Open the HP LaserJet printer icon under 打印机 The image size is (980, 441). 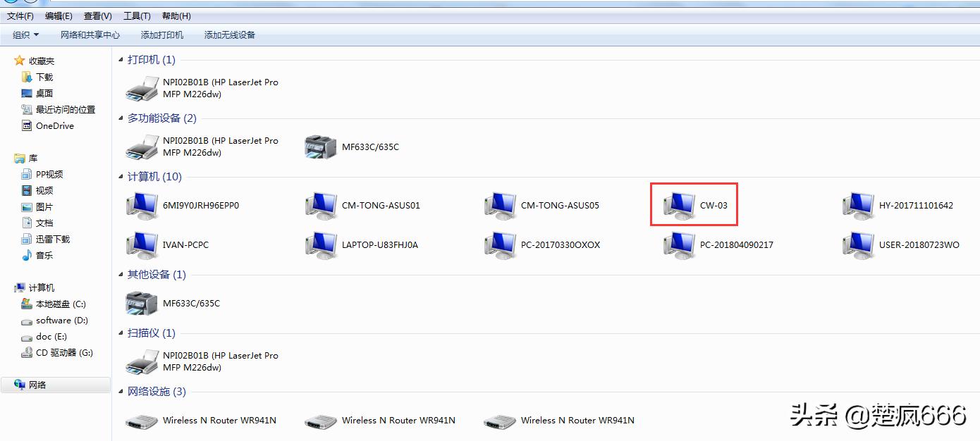142,89
